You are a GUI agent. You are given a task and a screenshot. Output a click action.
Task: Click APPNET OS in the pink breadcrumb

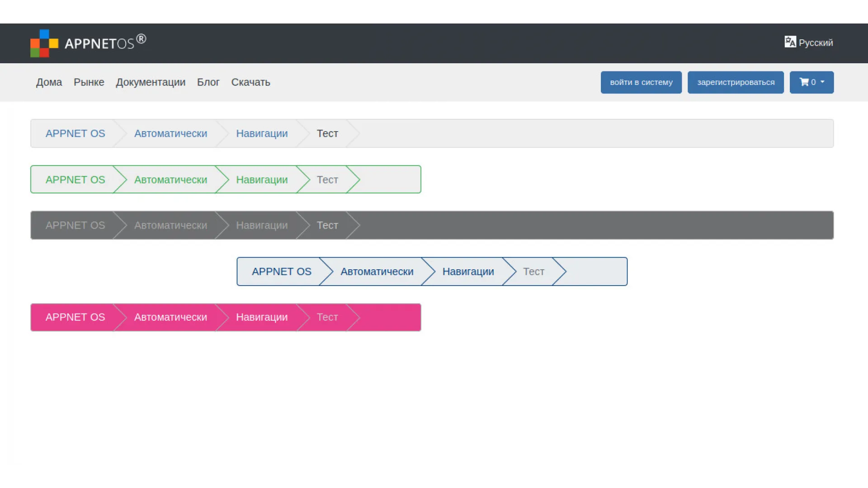pyautogui.click(x=75, y=317)
